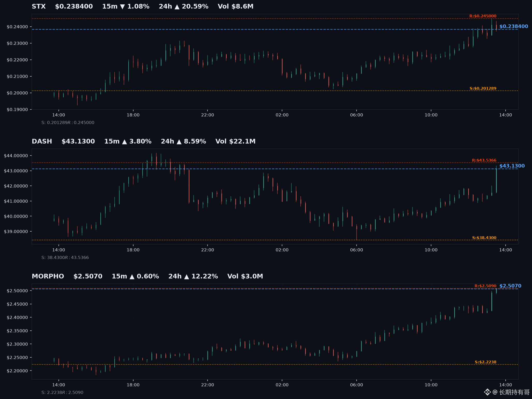Click the $0.20000 y-axis label
Image resolution: width=532 pixels, height=399 pixels.
(17, 93)
